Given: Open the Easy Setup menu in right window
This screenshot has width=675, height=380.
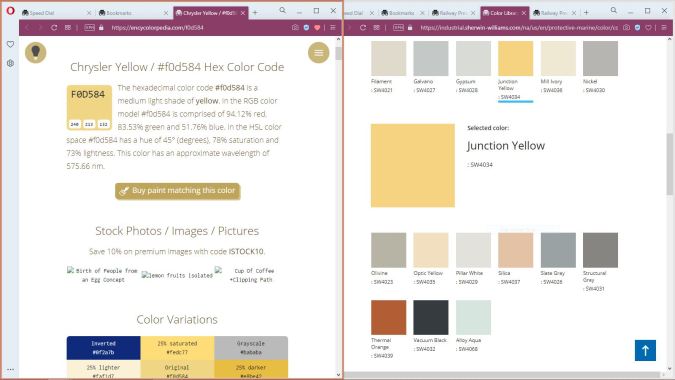Looking at the screenshot, I should click(664, 28).
